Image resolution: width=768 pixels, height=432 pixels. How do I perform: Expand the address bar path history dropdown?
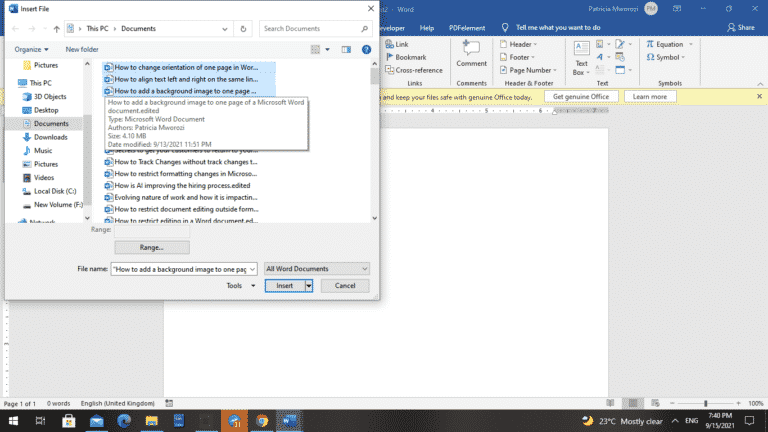coord(225,29)
